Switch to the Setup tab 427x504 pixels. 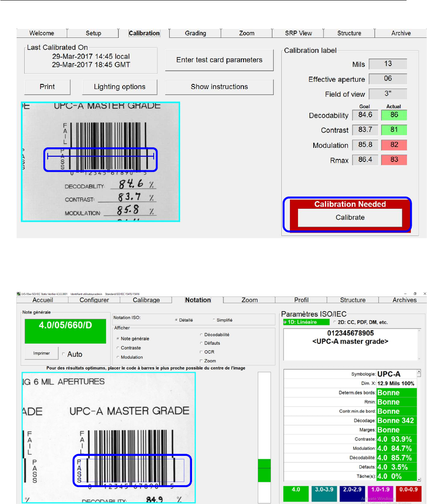[x=93, y=33]
